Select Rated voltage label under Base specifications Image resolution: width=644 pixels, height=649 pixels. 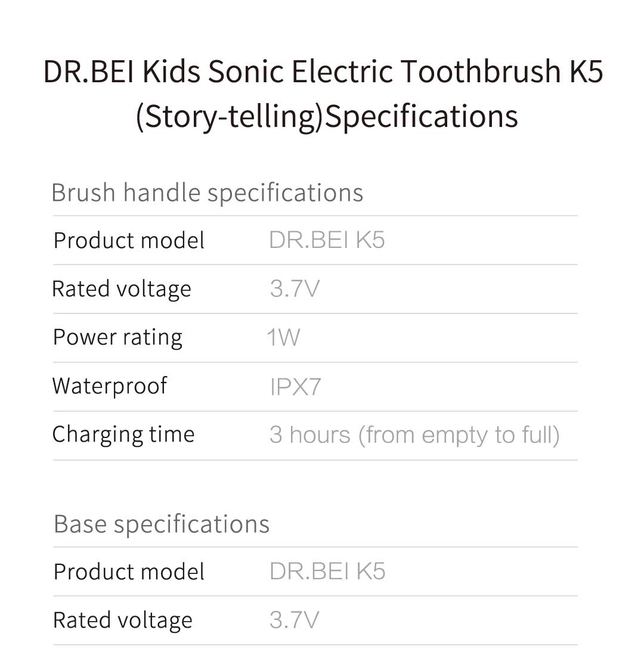[123, 621]
